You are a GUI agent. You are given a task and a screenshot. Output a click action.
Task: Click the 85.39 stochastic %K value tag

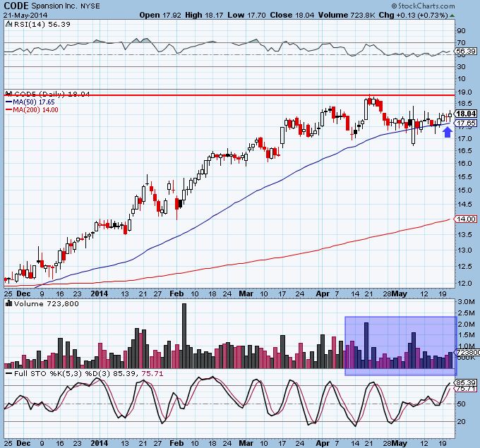[x=466, y=382]
